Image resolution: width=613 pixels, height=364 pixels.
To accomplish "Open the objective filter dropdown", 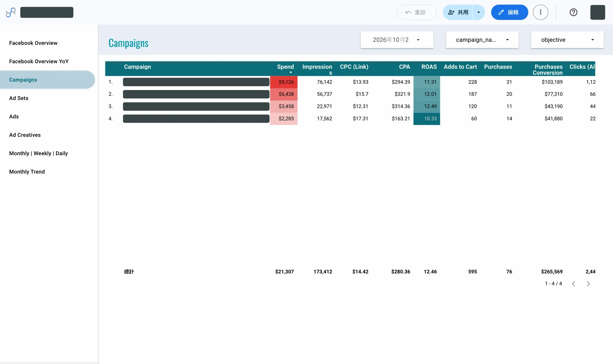I will 567,40.
